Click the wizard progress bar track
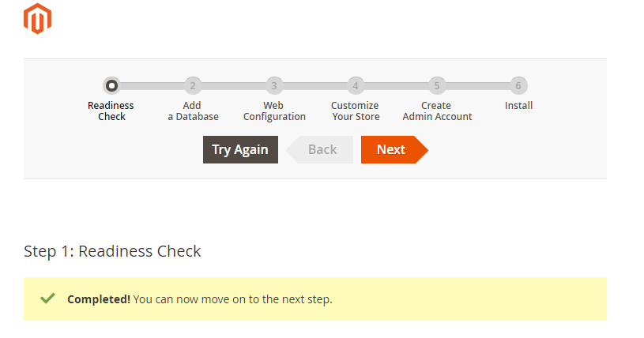The width and height of the screenshot is (644, 338). [314, 85]
